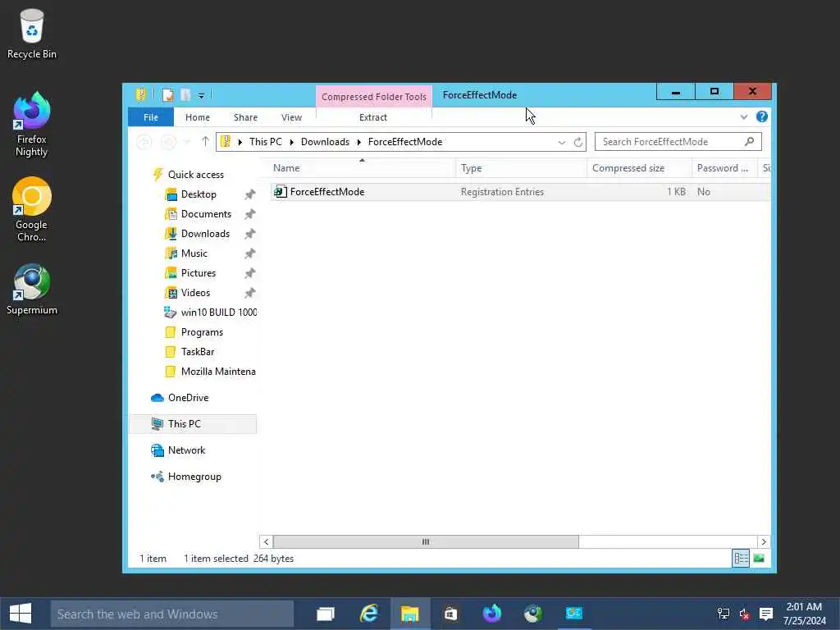Open the Windows Start button
840x630 pixels.
tap(21, 614)
